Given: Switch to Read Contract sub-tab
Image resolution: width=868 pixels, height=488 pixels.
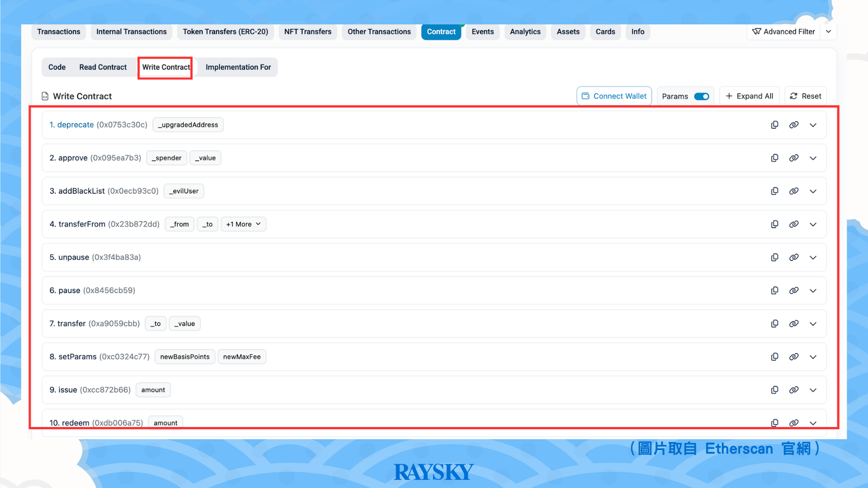Looking at the screenshot, I should coord(103,67).
